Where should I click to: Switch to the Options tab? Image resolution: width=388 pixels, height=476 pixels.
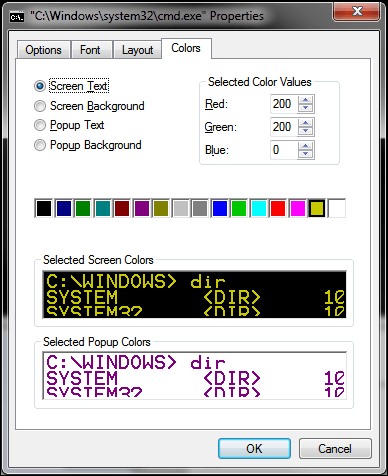click(x=43, y=50)
